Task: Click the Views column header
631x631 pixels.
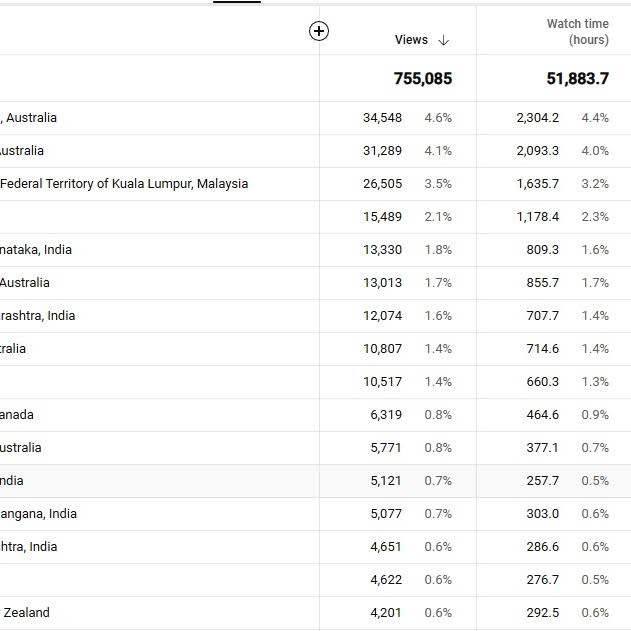Action: [x=411, y=40]
